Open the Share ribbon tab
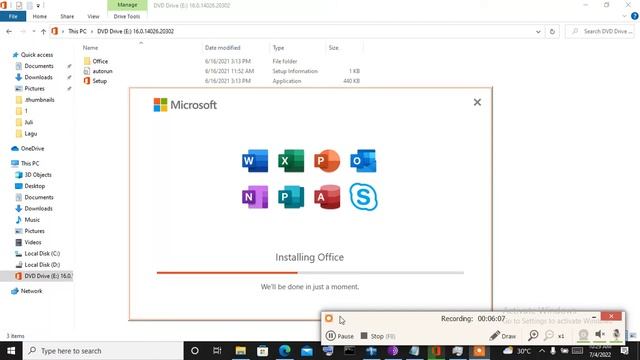 click(67, 16)
